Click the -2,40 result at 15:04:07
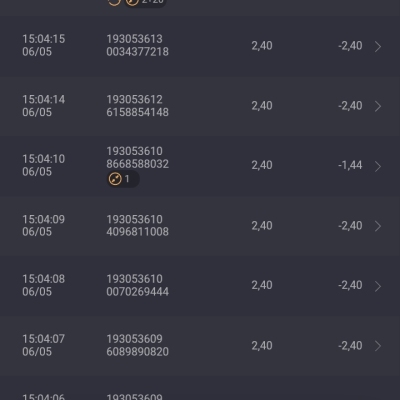 point(350,346)
